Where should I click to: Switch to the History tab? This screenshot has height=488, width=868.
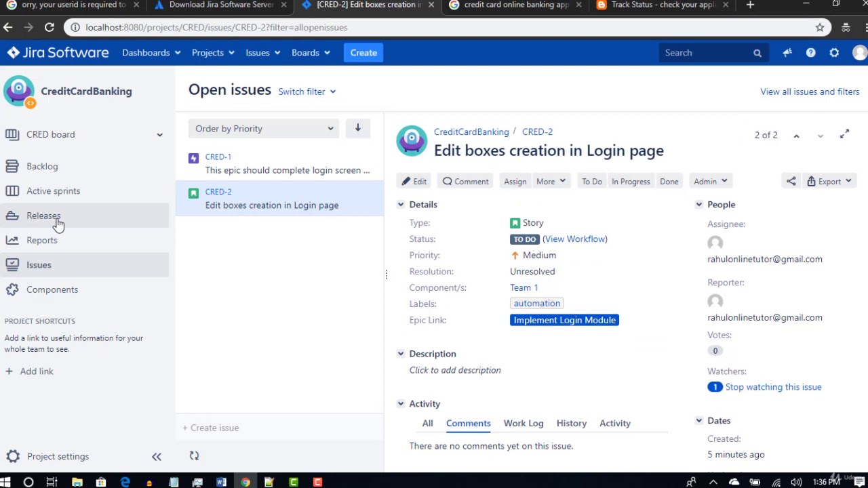click(572, 424)
